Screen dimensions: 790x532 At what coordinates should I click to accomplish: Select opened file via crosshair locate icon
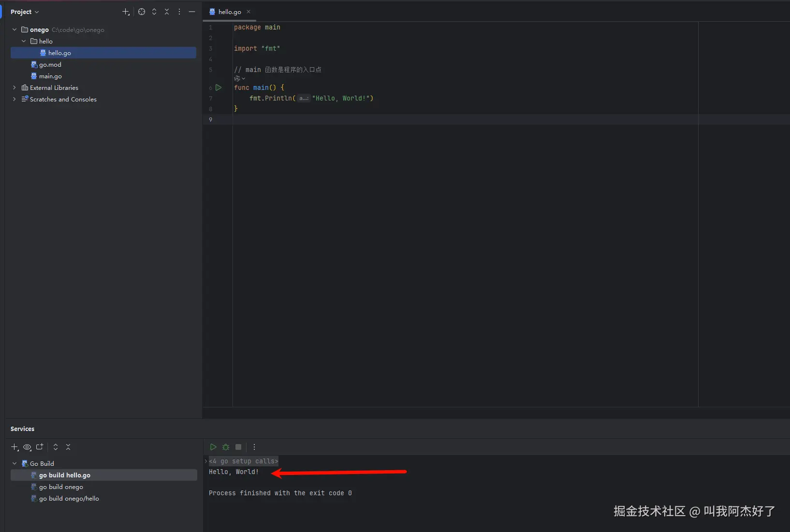142,12
